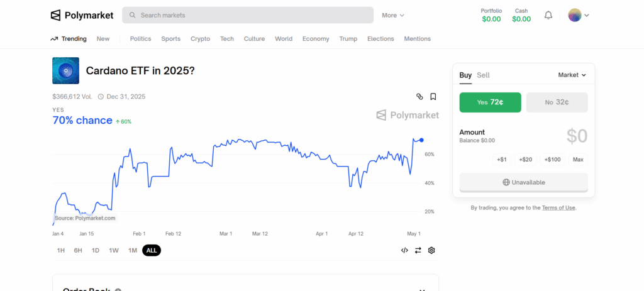Open the Mentions category
This screenshot has height=291, width=644.
[x=418, y=39]
